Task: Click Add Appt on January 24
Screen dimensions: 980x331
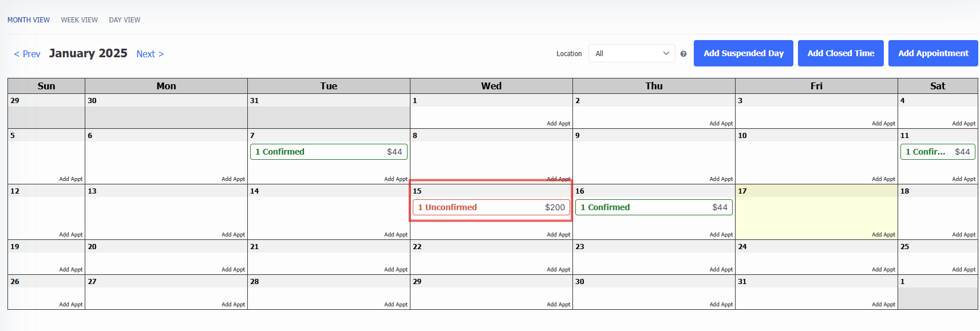Action: [x=883, y=270]
